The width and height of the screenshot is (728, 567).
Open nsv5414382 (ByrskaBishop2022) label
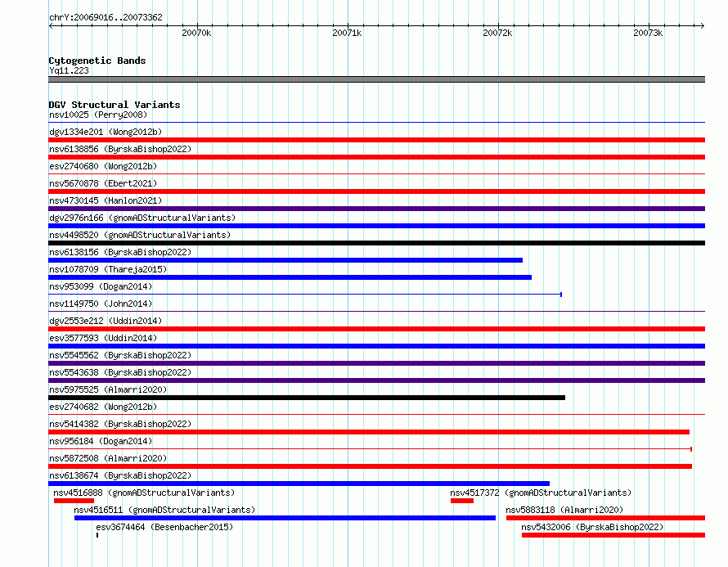click(x=120, y=424)
